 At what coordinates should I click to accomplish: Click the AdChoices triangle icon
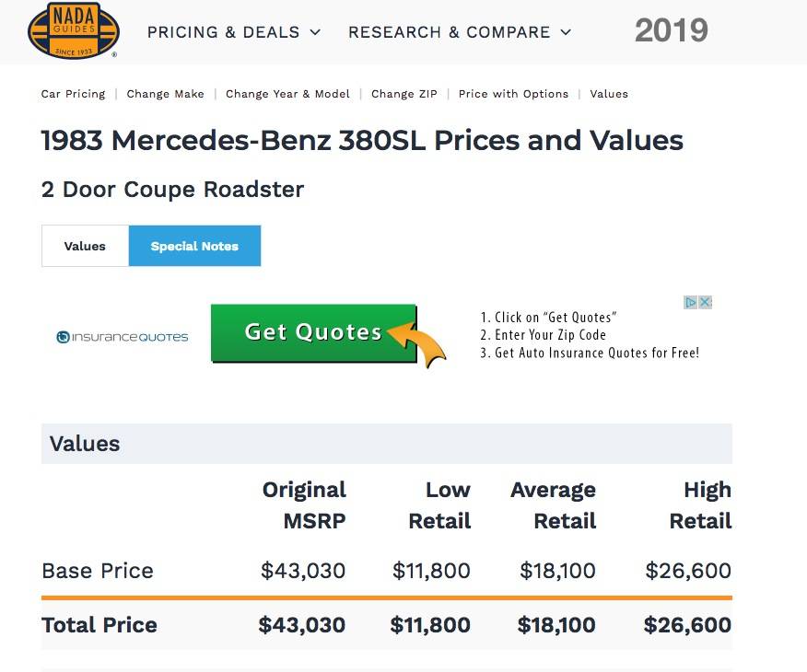(690, 302)
